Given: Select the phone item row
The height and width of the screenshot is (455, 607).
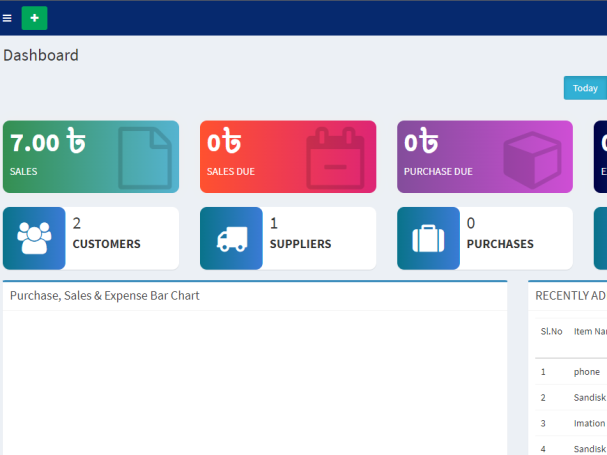Looking at the screenshot, I should point(587,372).
